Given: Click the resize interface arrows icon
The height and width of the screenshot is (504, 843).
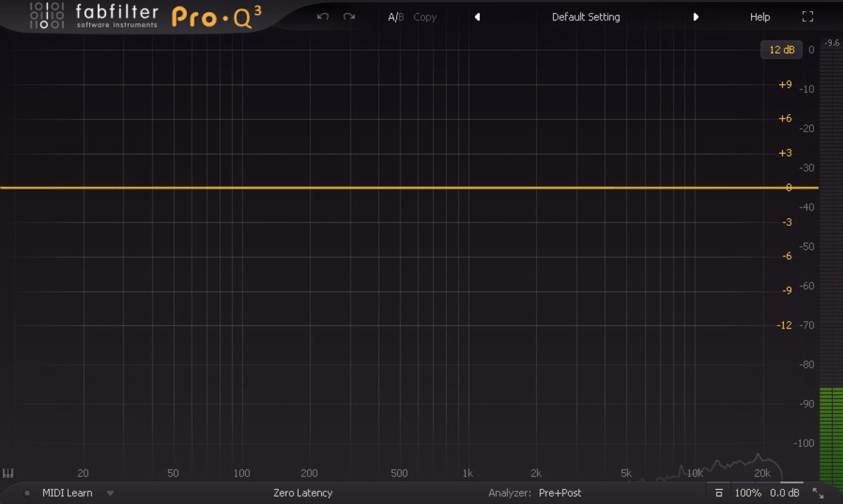Looking at the screenshot, I should tap(818, 493).
